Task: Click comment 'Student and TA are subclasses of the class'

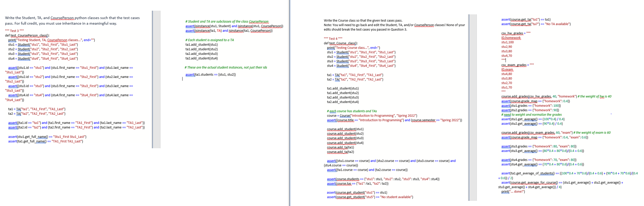Action: click(x=227, y=22)
